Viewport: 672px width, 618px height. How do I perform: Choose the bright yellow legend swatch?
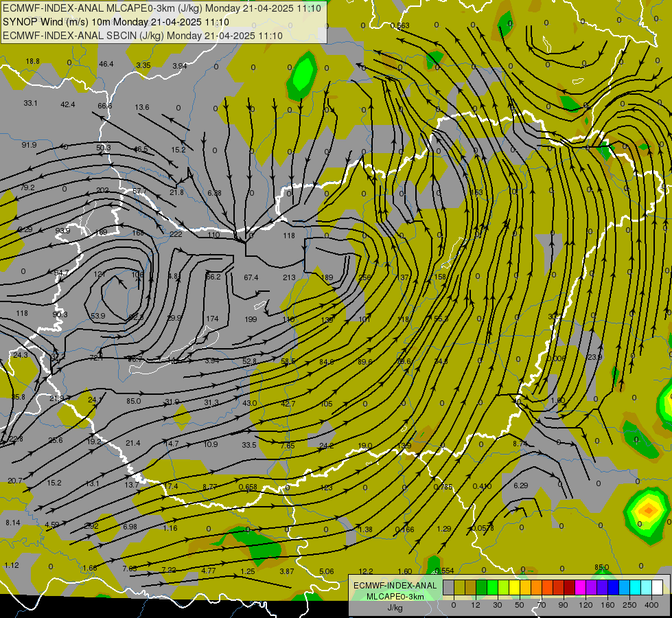pos(514,587)
